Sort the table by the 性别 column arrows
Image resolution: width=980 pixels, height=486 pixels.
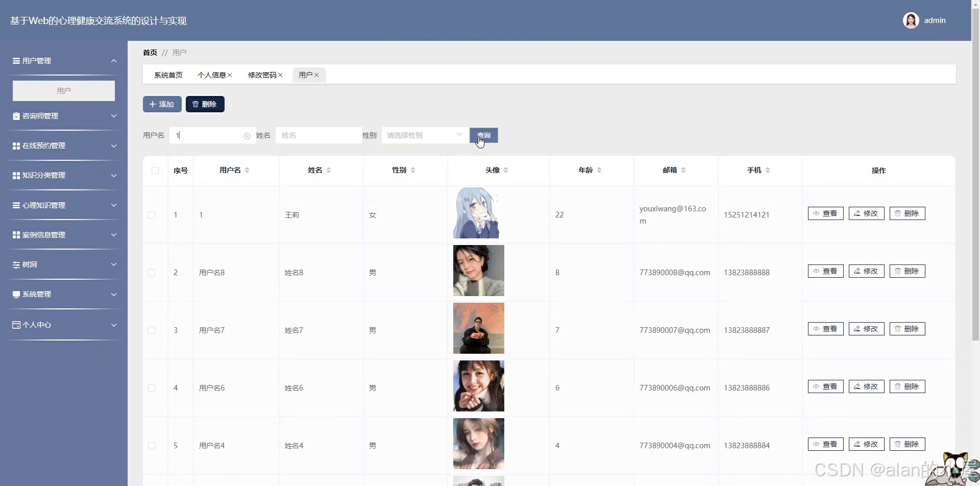(x=413, y=170)
